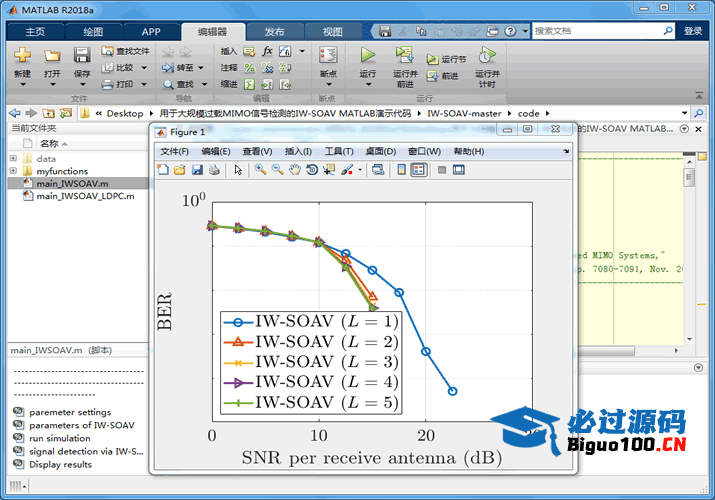The height and width of the screenshot is (500, 715).
Task: Open the 文件(F) menu in Figure 1
Action: coord(174,151)
